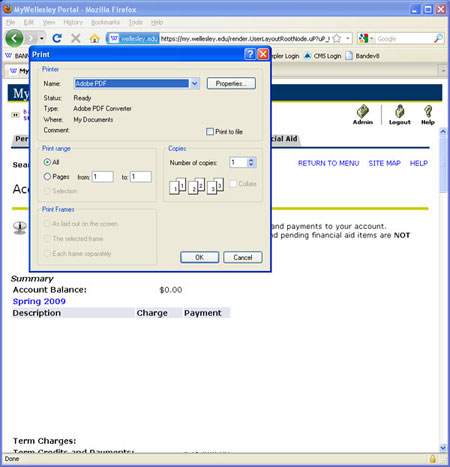
Task: Click the green Back navigation arrow
Action: (14, 38)
